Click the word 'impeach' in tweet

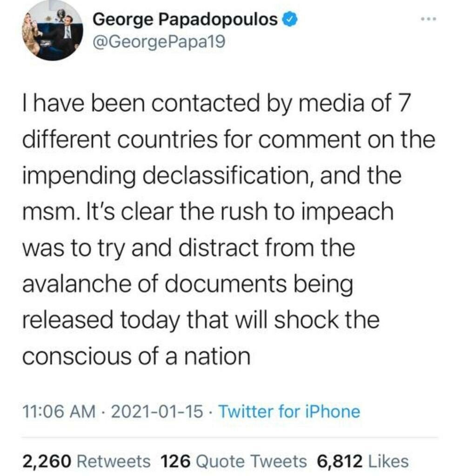point(347,212)
